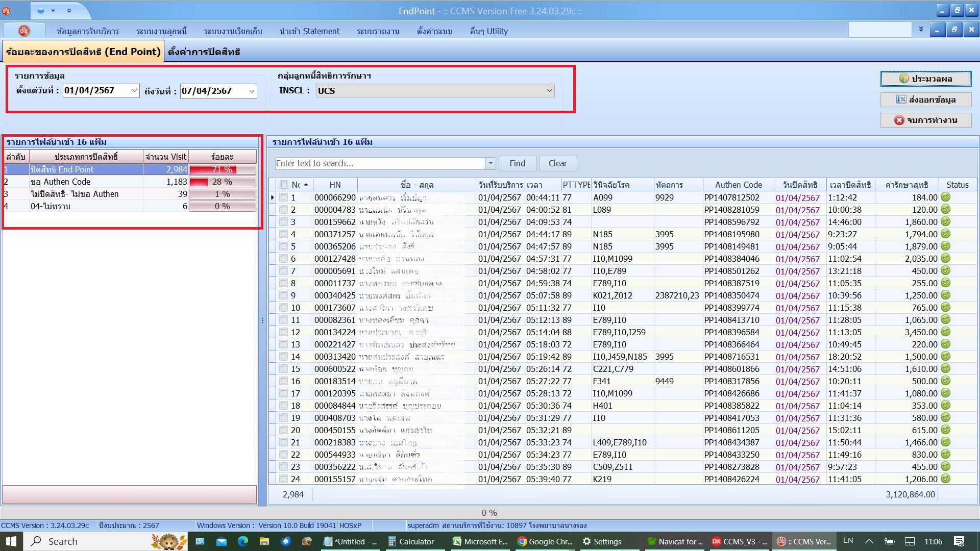Viewport: 980px width, 551px height.
Task: Click the Find button
Action: click(x=517, y=163)
